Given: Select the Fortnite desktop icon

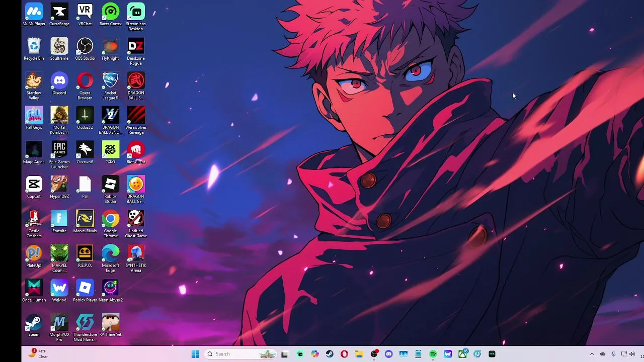Looking at the screenshot, I should (x=59, y=222).
